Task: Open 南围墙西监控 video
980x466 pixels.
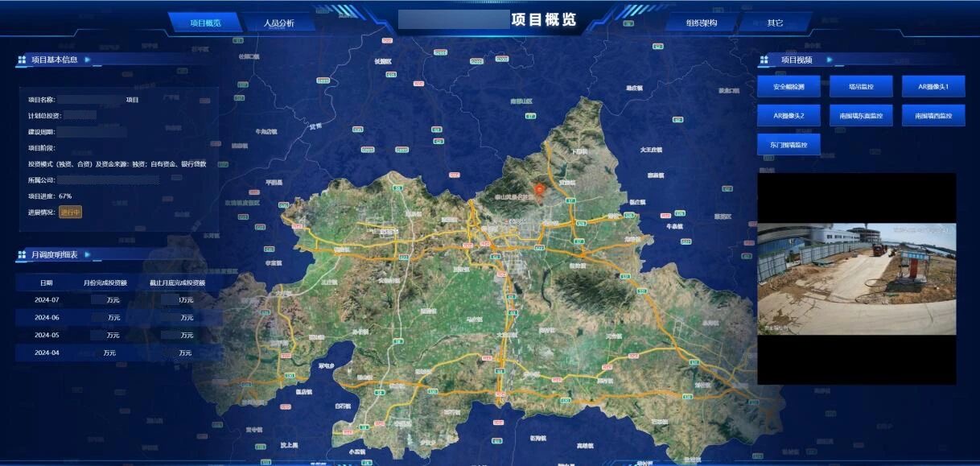Action: tap(933, 116)
